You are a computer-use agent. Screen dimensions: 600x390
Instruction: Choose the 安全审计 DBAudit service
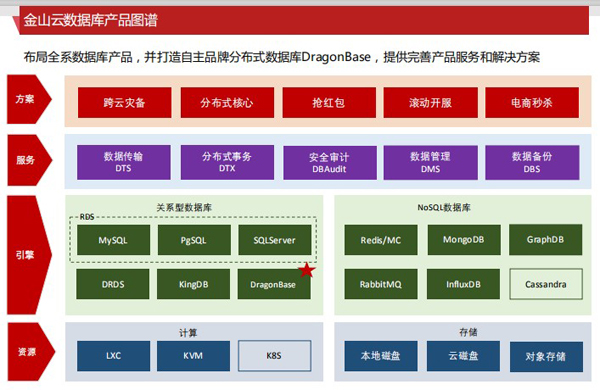point(330,163)
